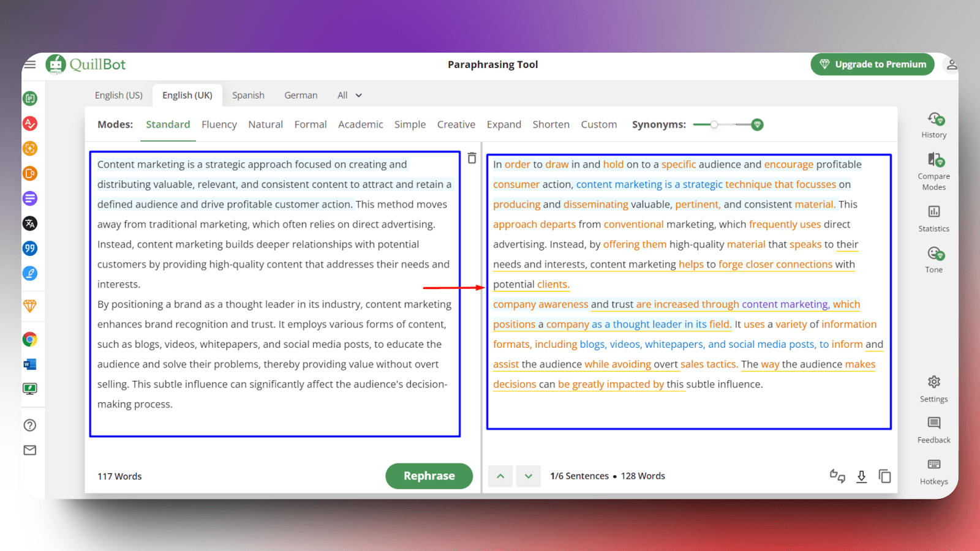Click Upgrade to Premium button
The image size is (980, 551).
coord(872,64)
